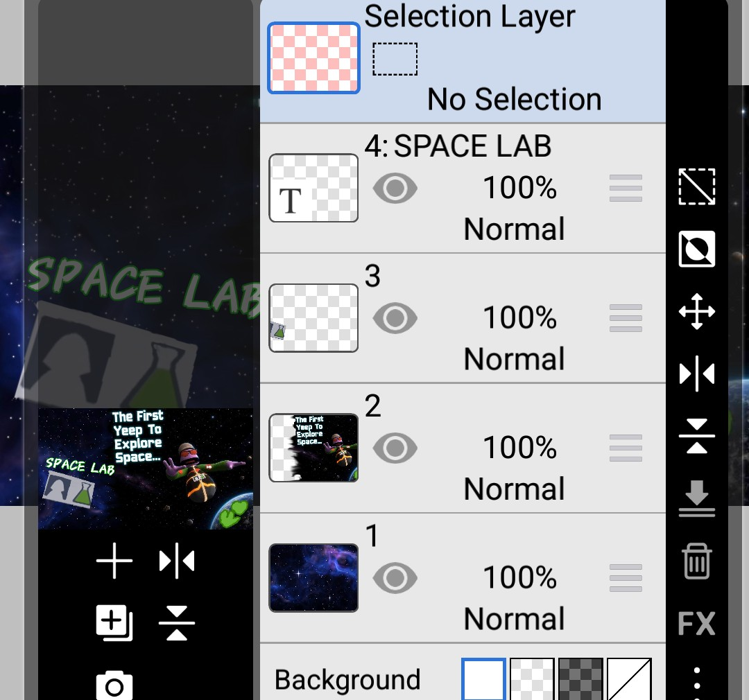Open blend mode Normal for layer 2
Screen dimensions: 749x700
[x=515, y=489]
